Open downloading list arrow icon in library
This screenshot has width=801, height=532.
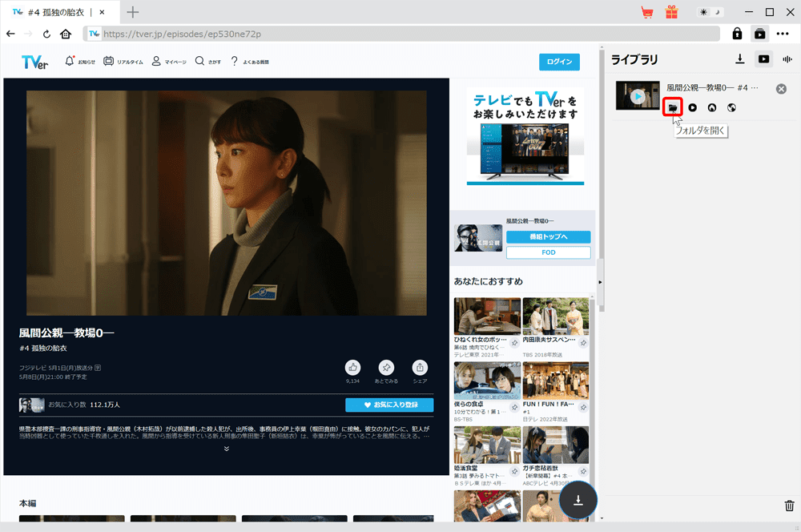[x=739, y=59]
